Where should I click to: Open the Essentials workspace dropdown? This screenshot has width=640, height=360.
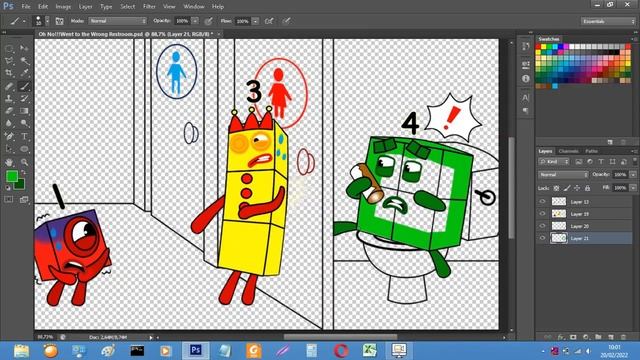[608, 21]
